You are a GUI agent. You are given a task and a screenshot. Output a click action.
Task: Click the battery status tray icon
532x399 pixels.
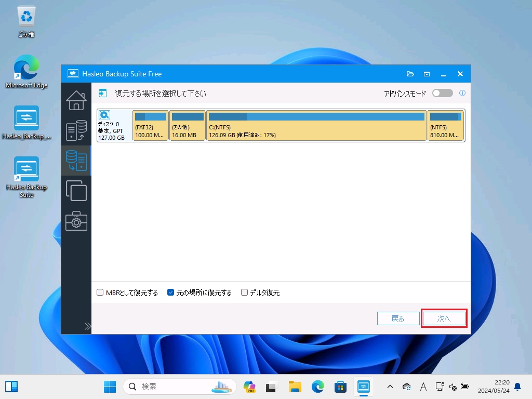pyautogui.click(x=465, y=387)
